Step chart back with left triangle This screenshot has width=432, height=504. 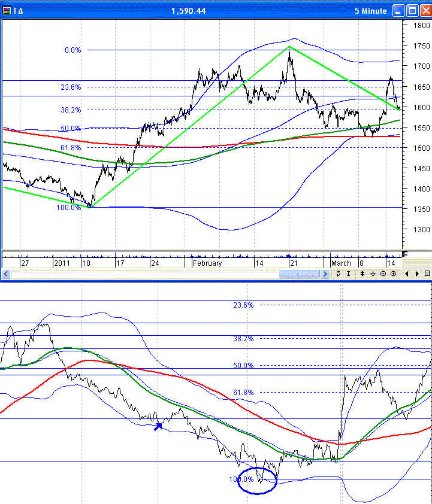(x=407, y=274)
